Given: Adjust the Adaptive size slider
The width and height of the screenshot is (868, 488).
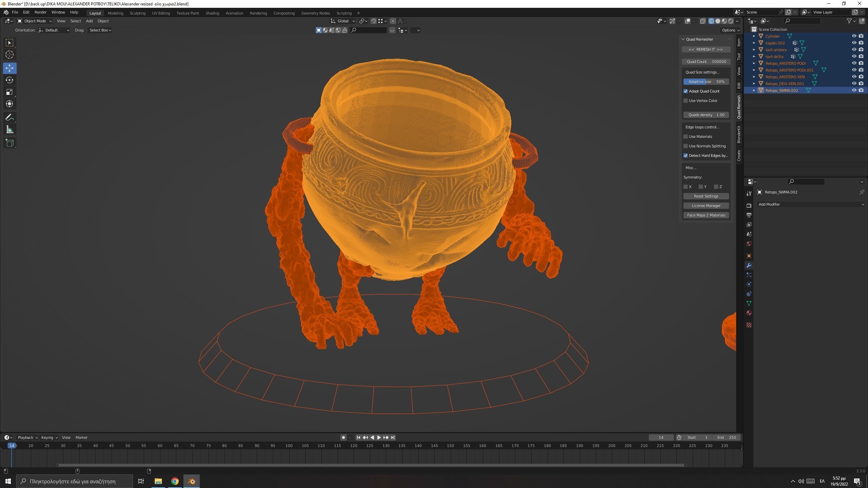Looking at the screenshot, I should [x=706, y=81].
